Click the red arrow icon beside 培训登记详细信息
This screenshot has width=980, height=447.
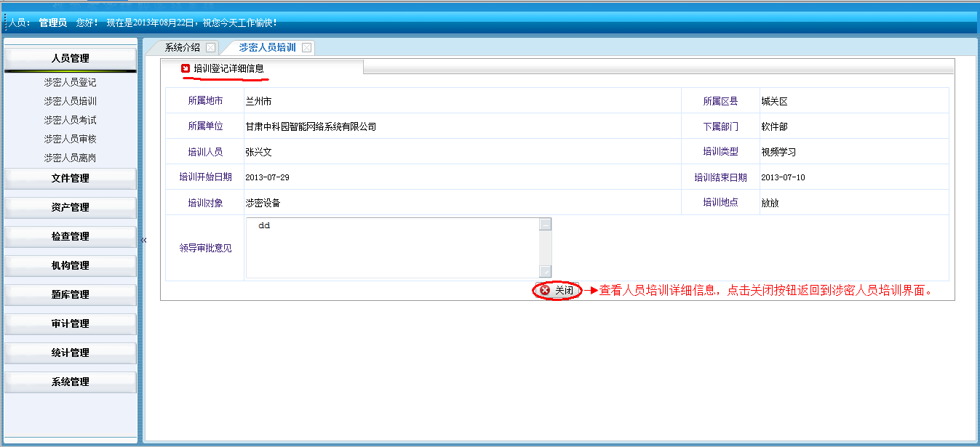186,68
